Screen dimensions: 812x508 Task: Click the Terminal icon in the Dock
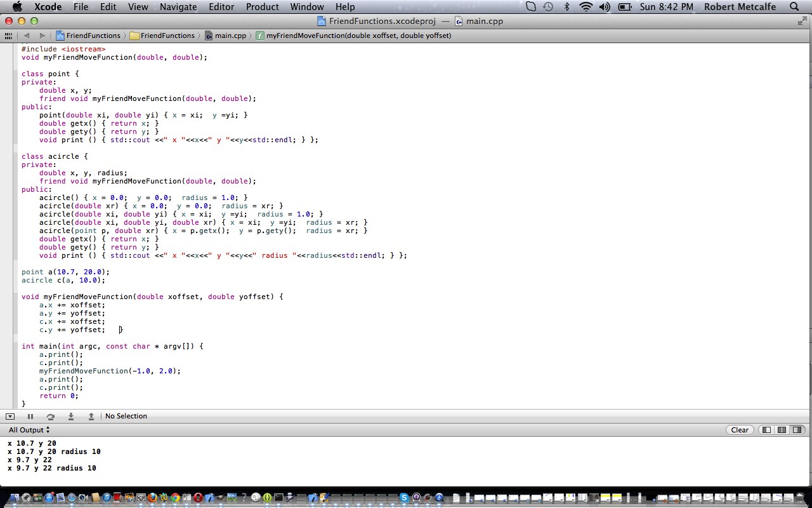pyautogui.click(x=278, y=497)
